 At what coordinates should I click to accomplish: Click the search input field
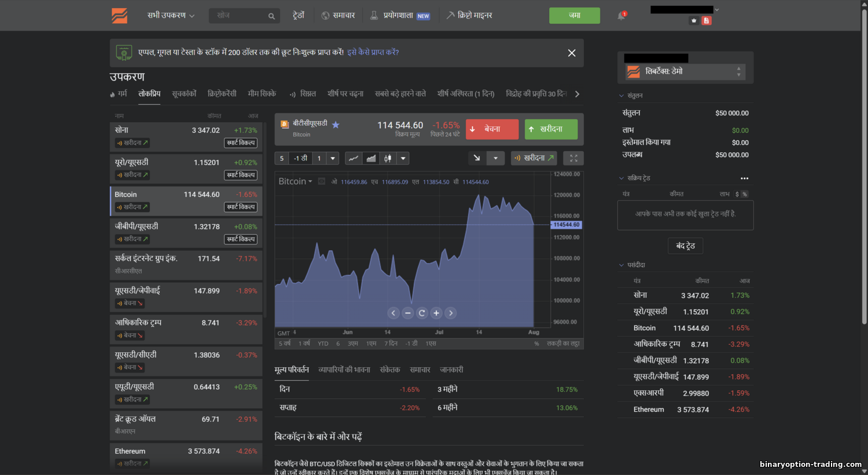point(240,16)
